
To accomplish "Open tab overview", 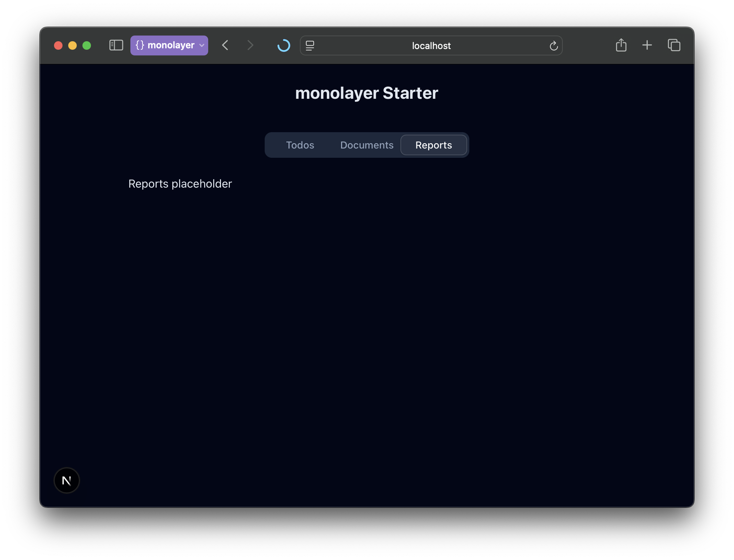I will (674, 45).
